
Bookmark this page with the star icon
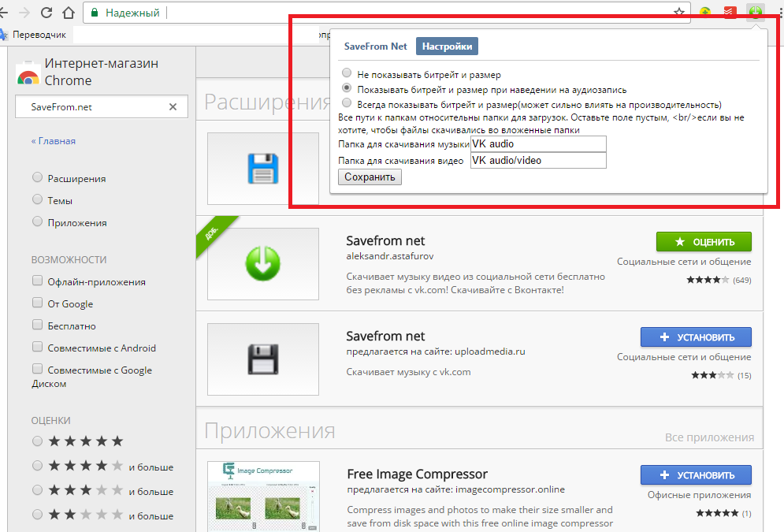click(678, 12)
